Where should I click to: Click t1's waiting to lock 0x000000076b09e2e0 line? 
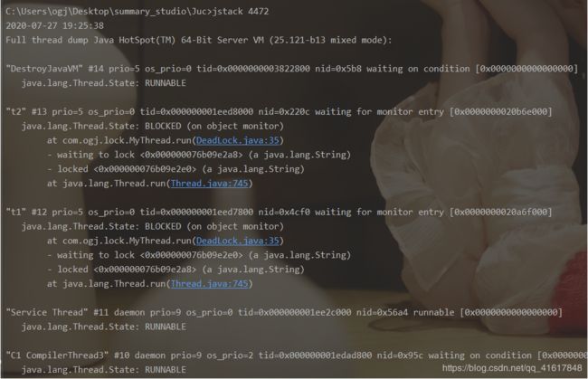point(199,255)
